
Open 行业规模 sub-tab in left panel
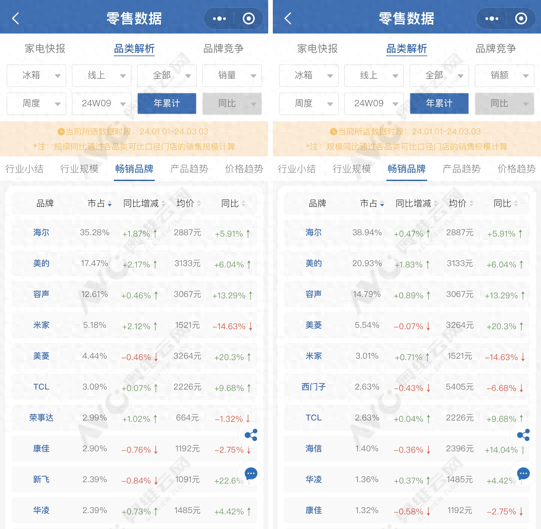[x=79, y=169]
